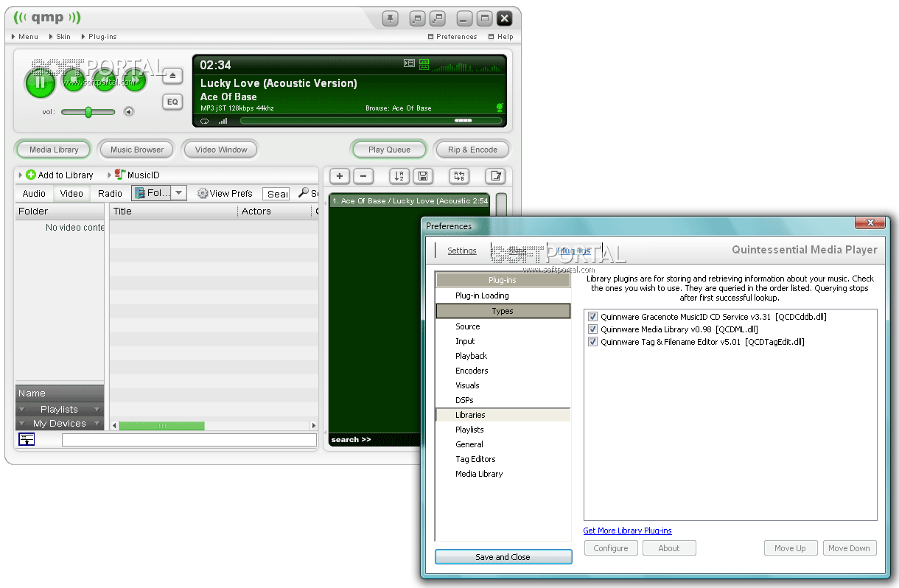Open Preferences from the qmp menu bar
Image resolution: width=899 pixels, height=588 pixels.
(452, 37)
